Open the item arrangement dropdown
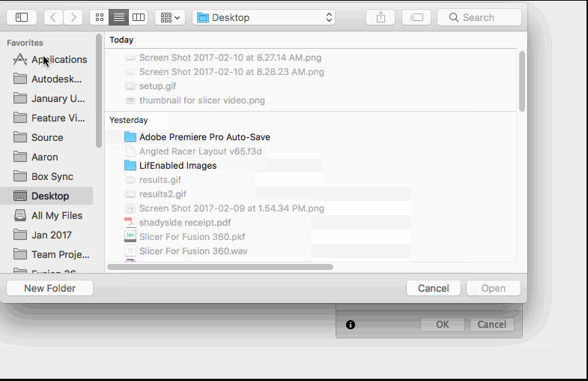 (x=170, y=17)
